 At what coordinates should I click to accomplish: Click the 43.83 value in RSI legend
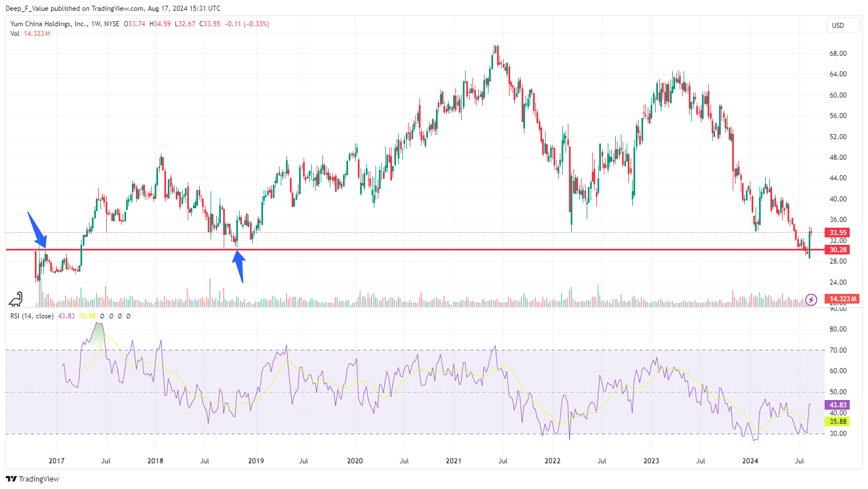click(66, 316)
